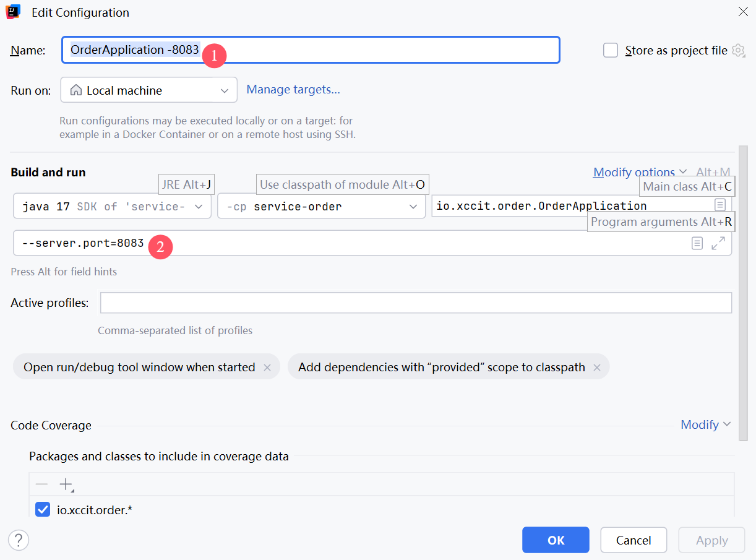Remove the 'Add dependencies with provided scope' chip
756x560 pixels.
[x=597, y=368]
